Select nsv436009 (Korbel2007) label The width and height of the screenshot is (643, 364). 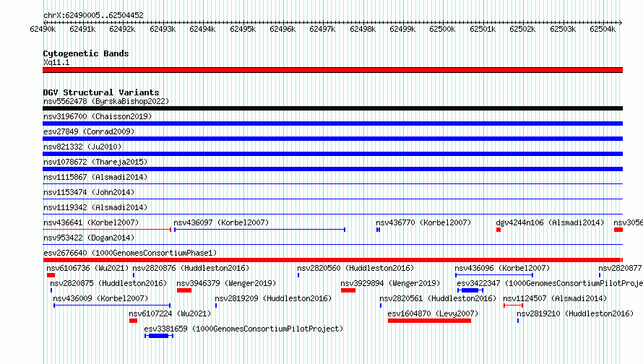pyautogui.click(x=100, y=298)
